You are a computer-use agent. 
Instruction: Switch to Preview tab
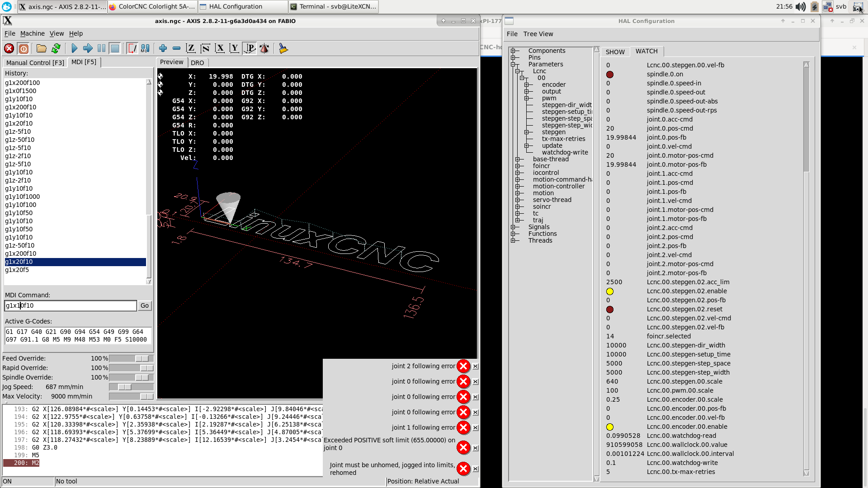click(x=172, y=62)
